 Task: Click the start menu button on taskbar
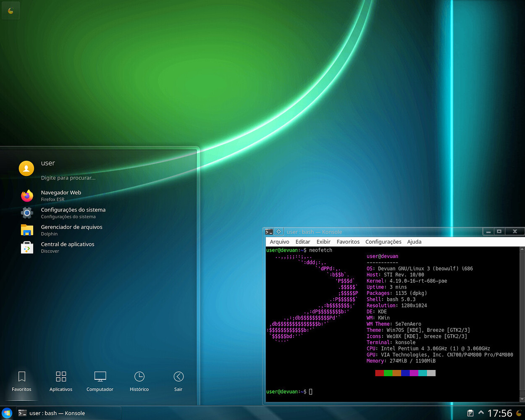click(7, 413)
